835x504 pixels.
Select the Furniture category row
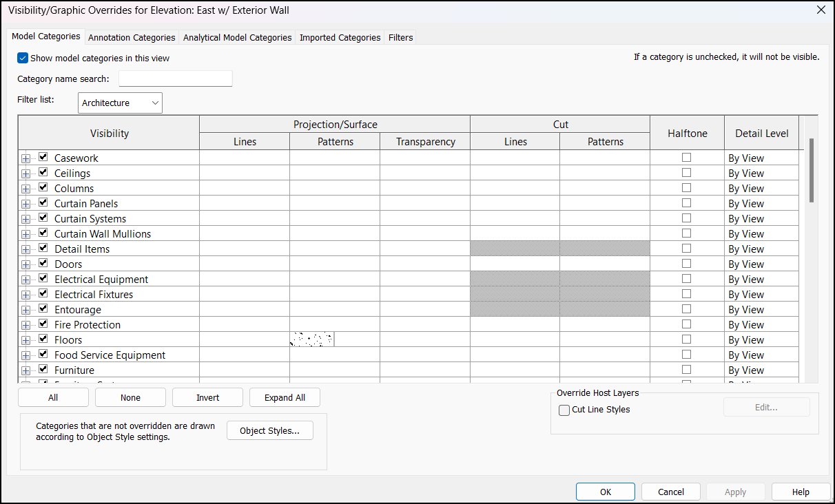(x=74, y=370)
